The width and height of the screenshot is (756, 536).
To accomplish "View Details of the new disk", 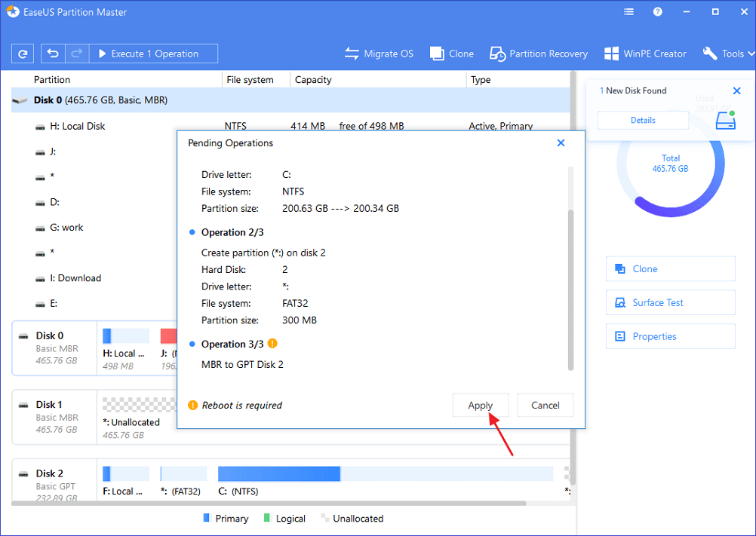I will pos(643,121).
